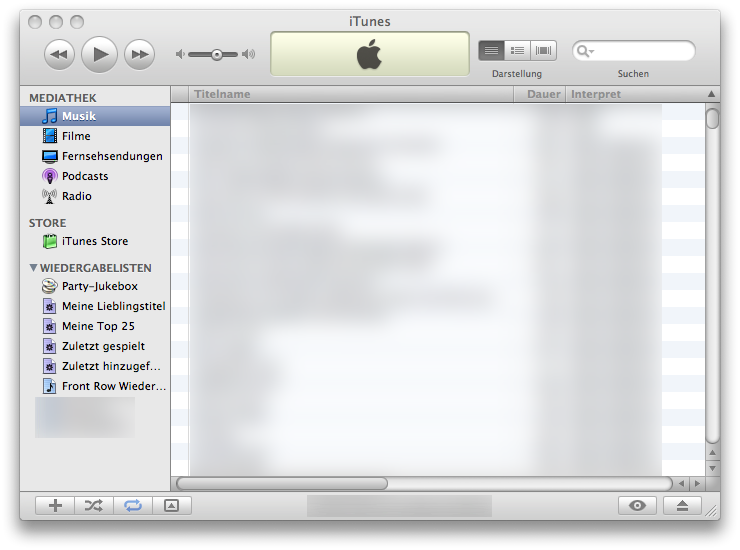Switch to Cover Flow view
This screenshot has width=740, height=550.
[x=544, y=51]
